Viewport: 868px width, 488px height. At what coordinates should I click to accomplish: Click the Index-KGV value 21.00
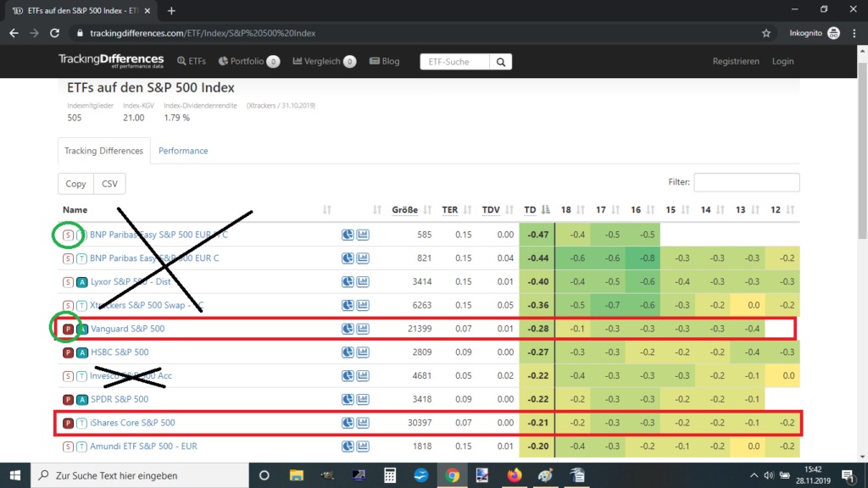(133, 118)
